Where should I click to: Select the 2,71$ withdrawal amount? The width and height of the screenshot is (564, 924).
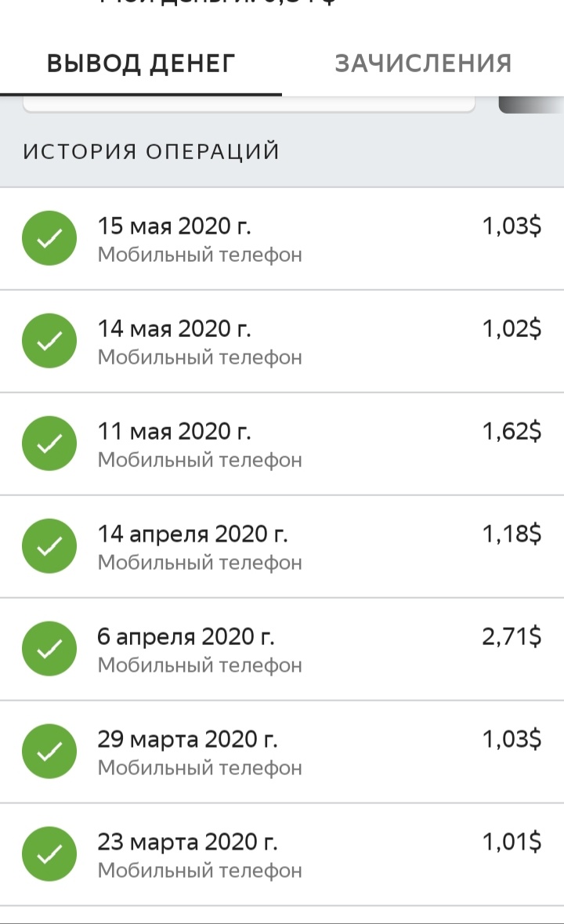[512, 636]
